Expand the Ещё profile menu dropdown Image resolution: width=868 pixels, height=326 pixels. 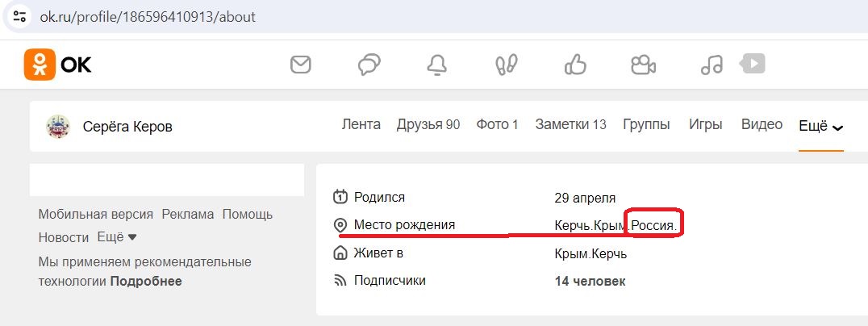(x=821, y=127)
